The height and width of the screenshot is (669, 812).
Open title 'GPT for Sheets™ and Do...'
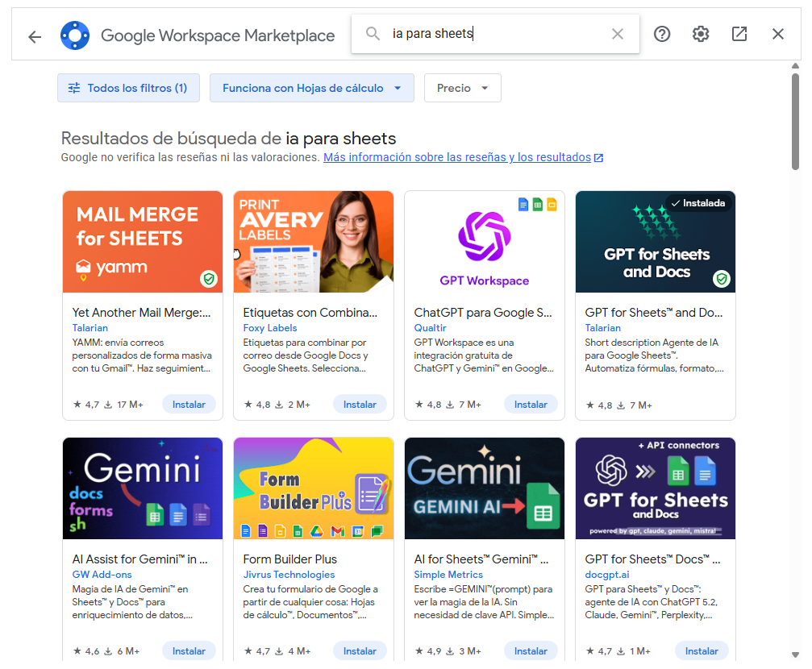coord(653,312)
